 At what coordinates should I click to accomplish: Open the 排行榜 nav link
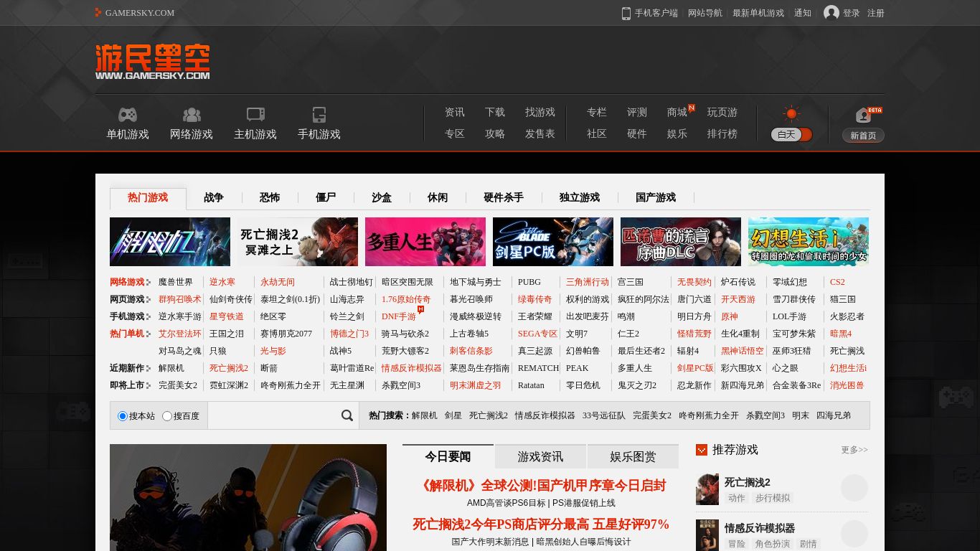point(722,133)
